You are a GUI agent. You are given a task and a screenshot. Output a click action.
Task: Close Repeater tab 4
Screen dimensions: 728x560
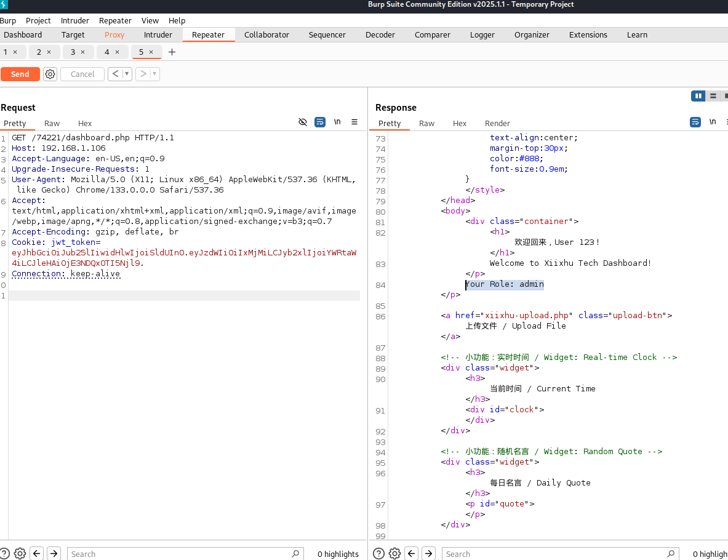point(117,52)
